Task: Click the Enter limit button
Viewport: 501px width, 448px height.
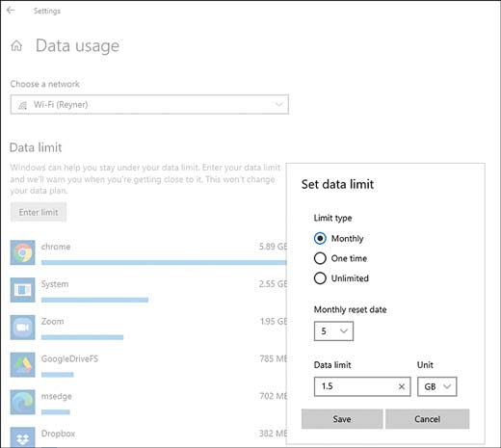Action: pos(39,212)
